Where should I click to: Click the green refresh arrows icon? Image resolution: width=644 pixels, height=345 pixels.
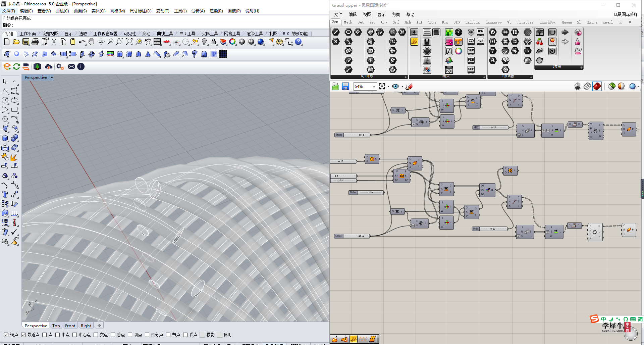coord(16,66)
